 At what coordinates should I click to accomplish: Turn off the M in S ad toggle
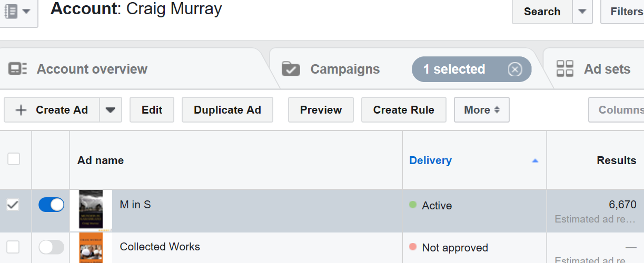[x=52, y=205]
